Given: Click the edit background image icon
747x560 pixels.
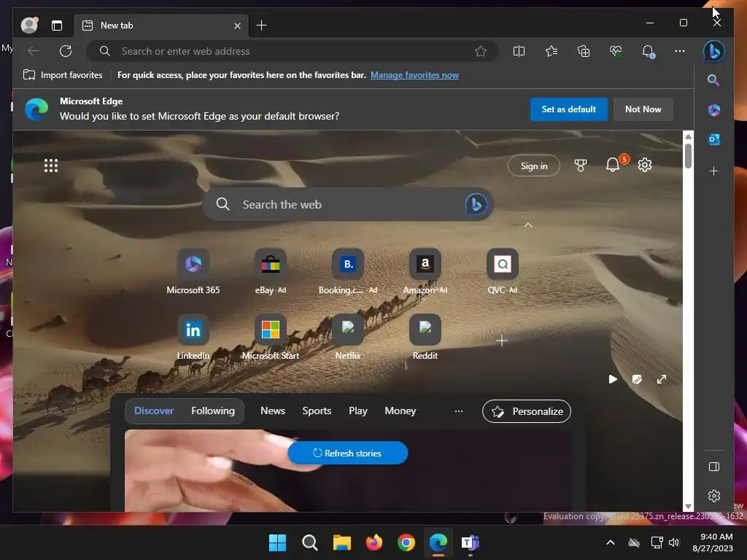Looking at the screenshot, I should (x=637, y=379).
